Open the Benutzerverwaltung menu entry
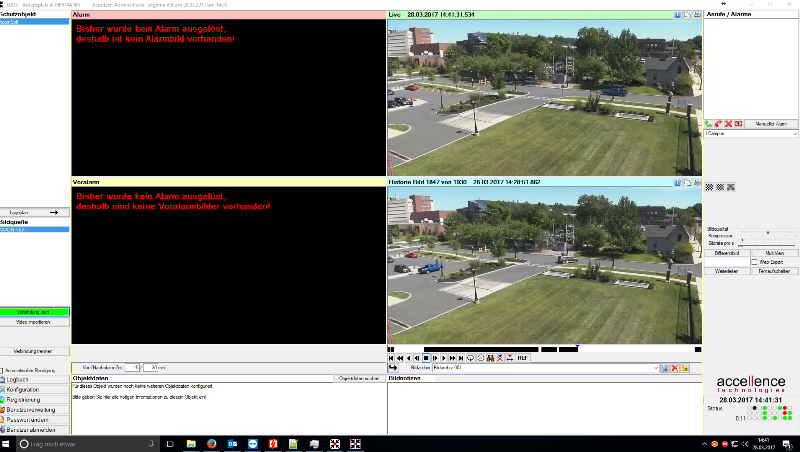The height and width of the screenshot is (452, 800). 34,410
